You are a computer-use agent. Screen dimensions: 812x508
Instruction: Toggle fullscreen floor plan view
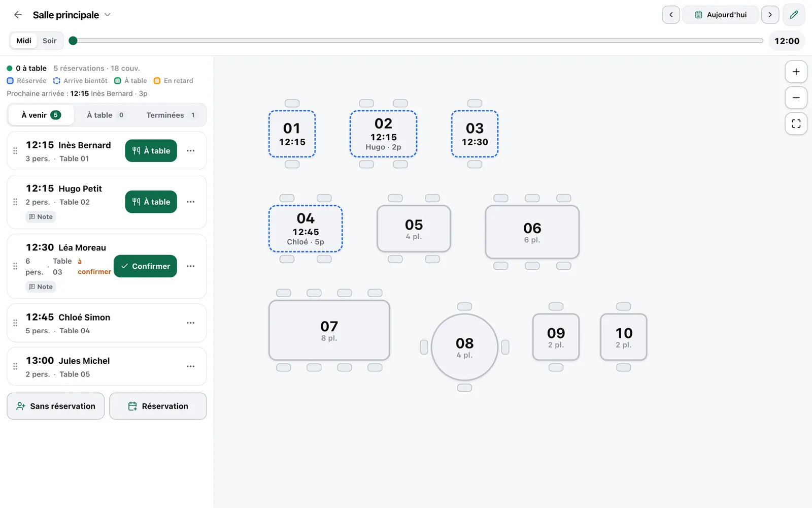(x=796, y=123)
